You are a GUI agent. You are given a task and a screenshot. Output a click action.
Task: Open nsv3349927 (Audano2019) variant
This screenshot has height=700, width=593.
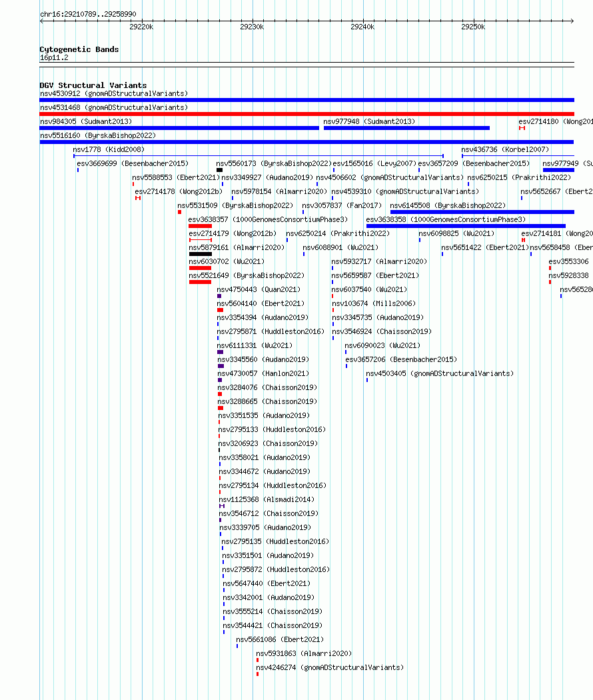click(267, 177)
